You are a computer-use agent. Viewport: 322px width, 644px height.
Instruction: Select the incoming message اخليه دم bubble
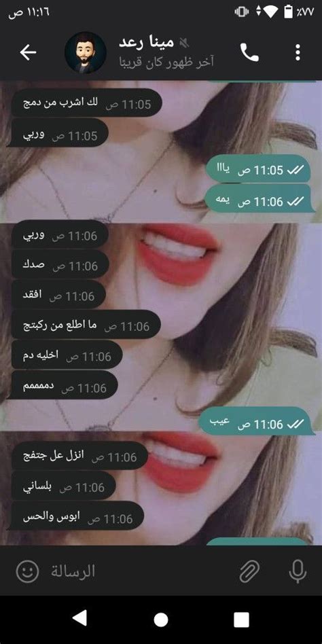[x=66, y=355]
